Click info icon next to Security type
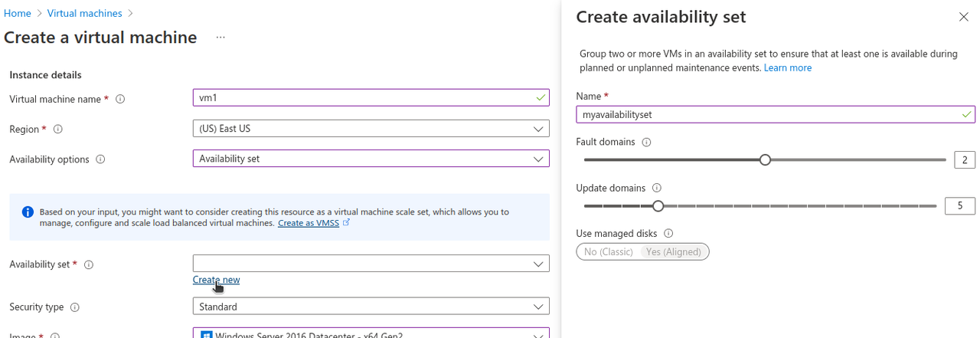 pyautogui.click(x=75, y=307)
